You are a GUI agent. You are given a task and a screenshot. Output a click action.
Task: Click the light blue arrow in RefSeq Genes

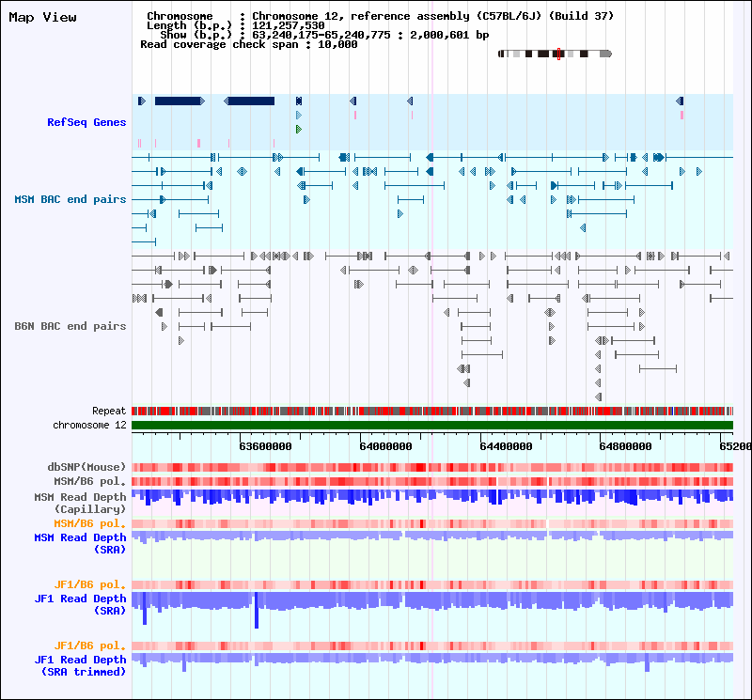(x=299, y=116)
